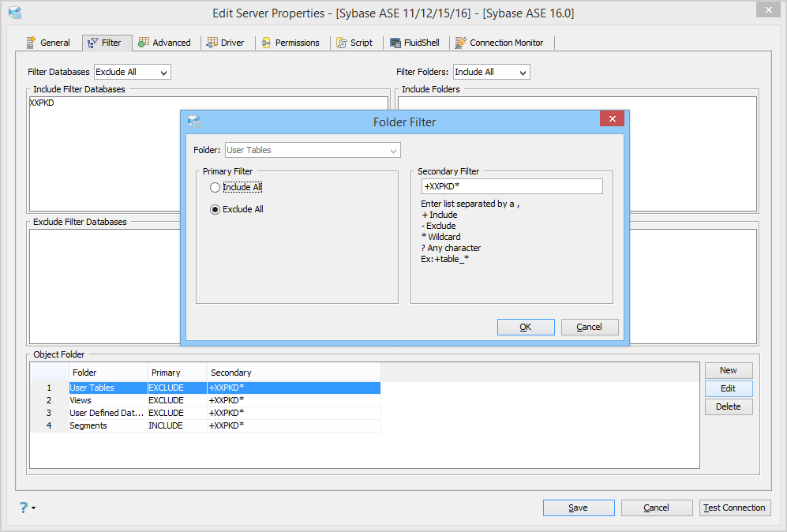The height and width of the screenshot is (532, 787).
Task: Open the Filter Databases dropdown
Action: click(x=133, y=72)
